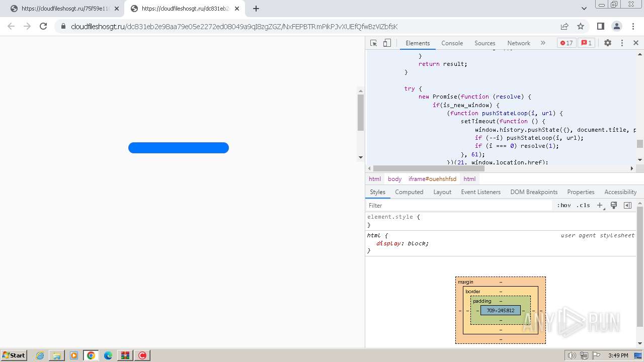
Task: Open the tab search dropdown chevron
Action: tap(584, 9)
